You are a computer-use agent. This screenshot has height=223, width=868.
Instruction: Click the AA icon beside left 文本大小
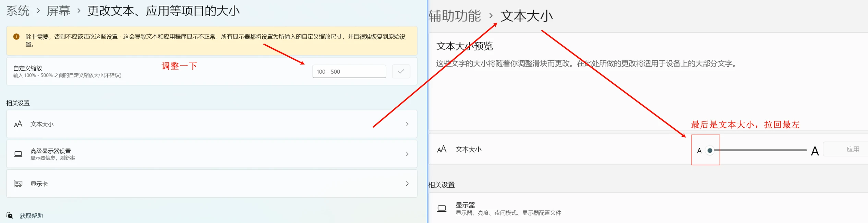[x=18, y=124]
